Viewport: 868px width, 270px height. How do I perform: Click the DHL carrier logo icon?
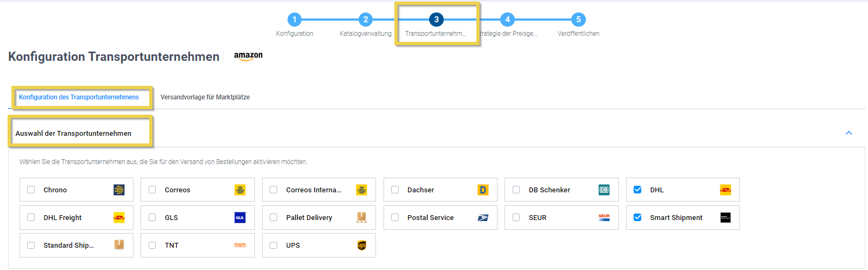[x=725, y=190]
